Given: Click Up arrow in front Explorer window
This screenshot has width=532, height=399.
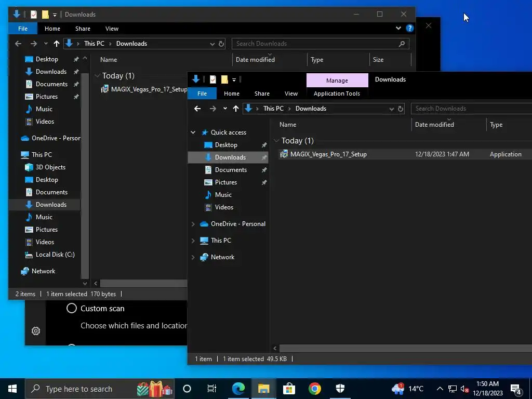Looking at the screenshot, I should click(236, 109).
